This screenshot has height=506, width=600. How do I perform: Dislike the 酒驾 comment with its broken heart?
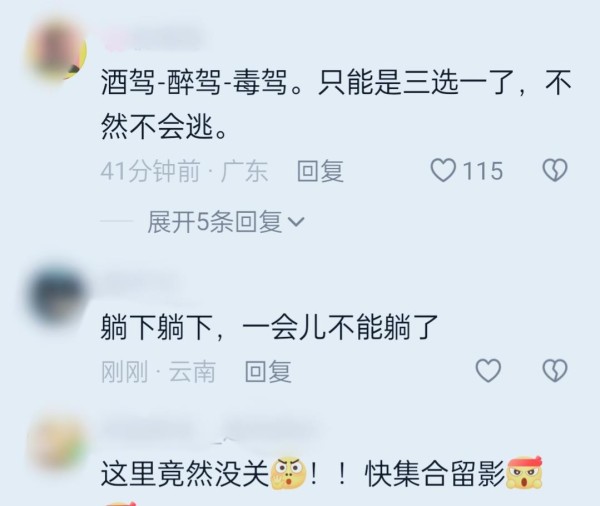coord(555,170)
